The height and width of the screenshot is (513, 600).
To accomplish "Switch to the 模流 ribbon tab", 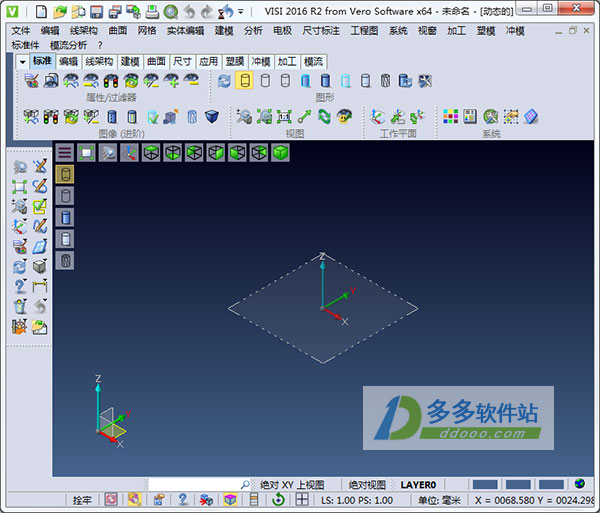I will pyautogui.click(x=313, y=62).
